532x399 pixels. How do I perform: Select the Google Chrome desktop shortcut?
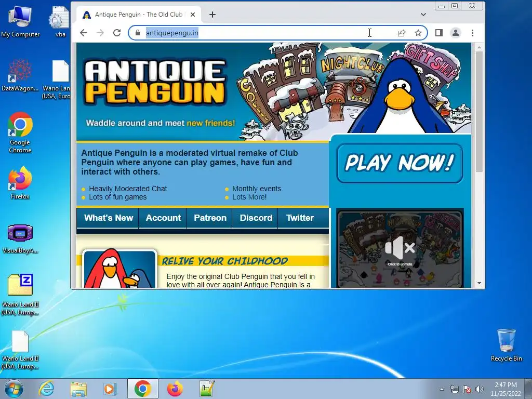click(20, 132)
